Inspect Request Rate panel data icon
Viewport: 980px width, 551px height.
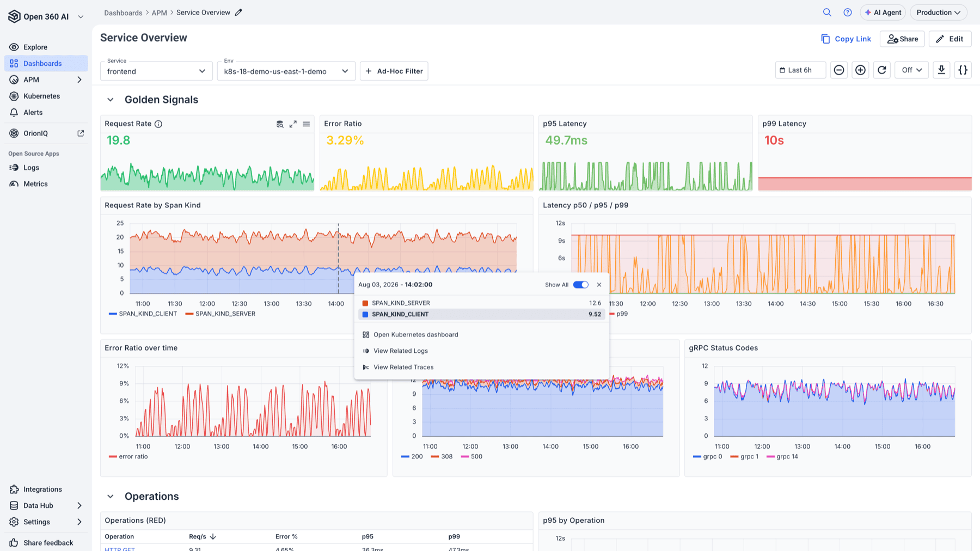tap(280, 124)
